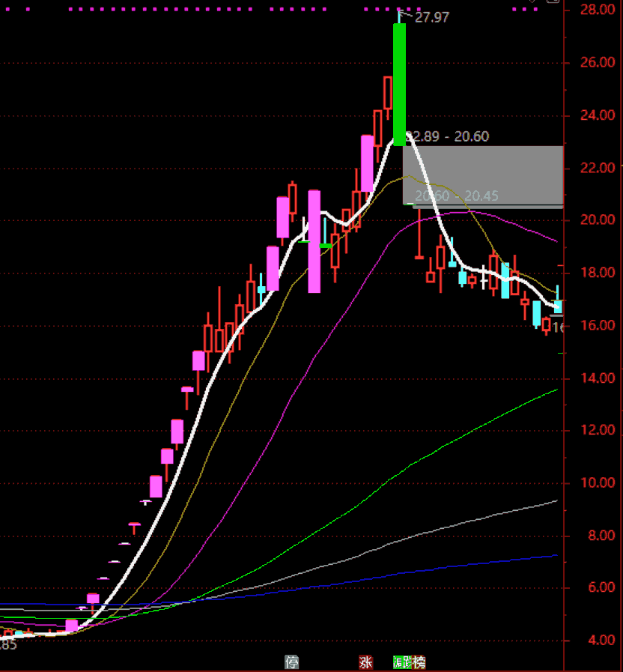The width and height of the screenshot is (623, 672).
Task: Click the 榜 event marker
Action: coord(418,662)
